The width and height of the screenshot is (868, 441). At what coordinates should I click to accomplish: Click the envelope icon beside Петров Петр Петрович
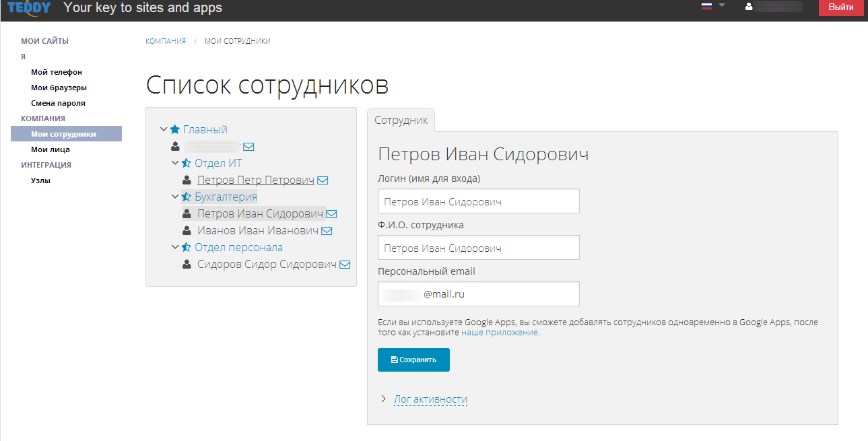[x=323, y=180]
